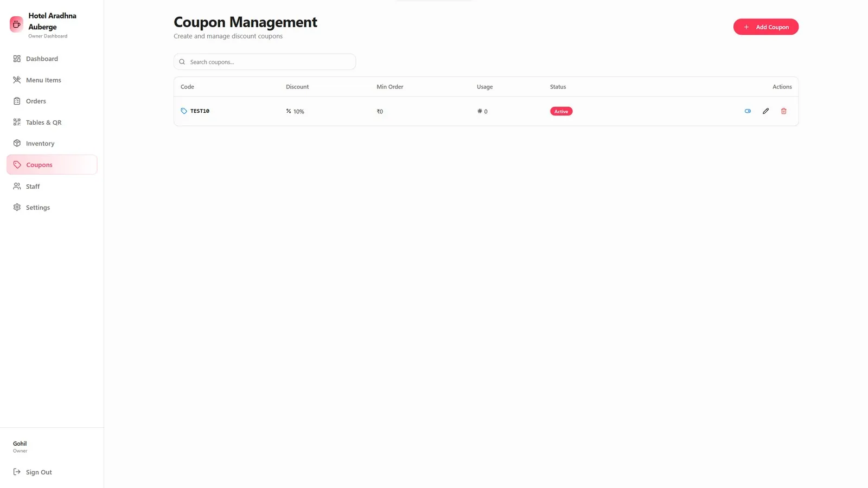The width and height of the screenshot is (868, 488).
Task: Delete the TEST10 coupon using trash icon
Action: pos(783,111)
